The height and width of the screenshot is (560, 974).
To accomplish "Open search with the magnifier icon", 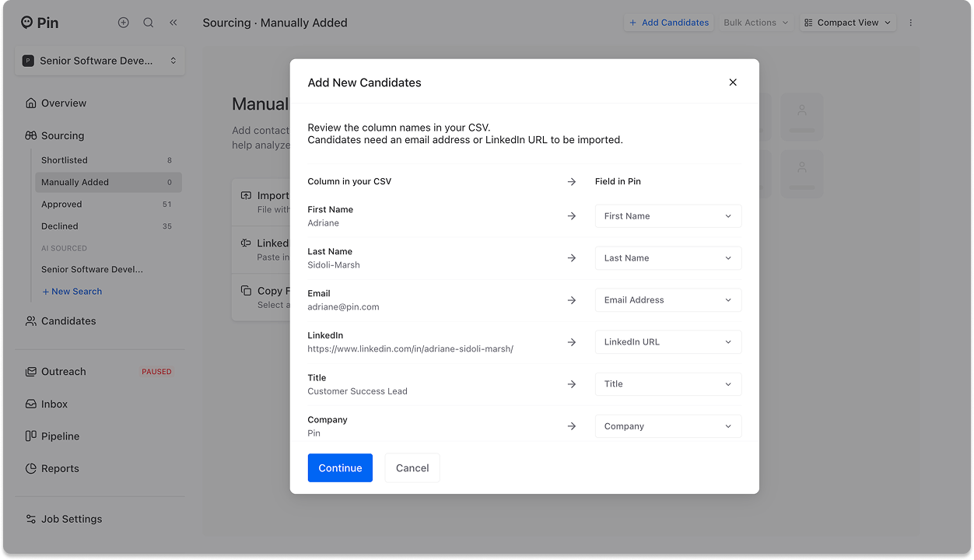I will click(149, 23).
